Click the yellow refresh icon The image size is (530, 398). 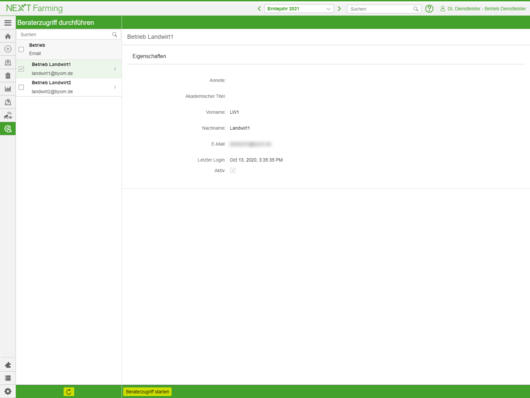(x=69, y=392)
